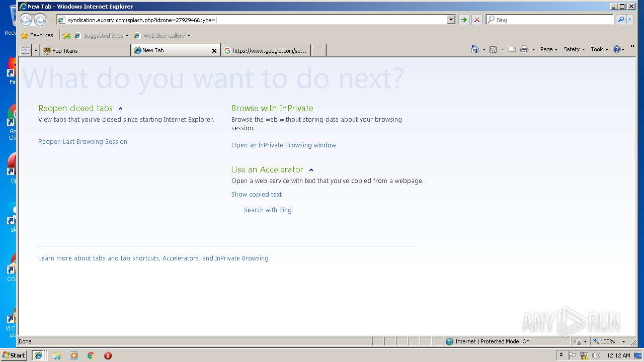
Task: Click the taskbar clock showing 12:12 AM
Action: [x=618, y=355]
